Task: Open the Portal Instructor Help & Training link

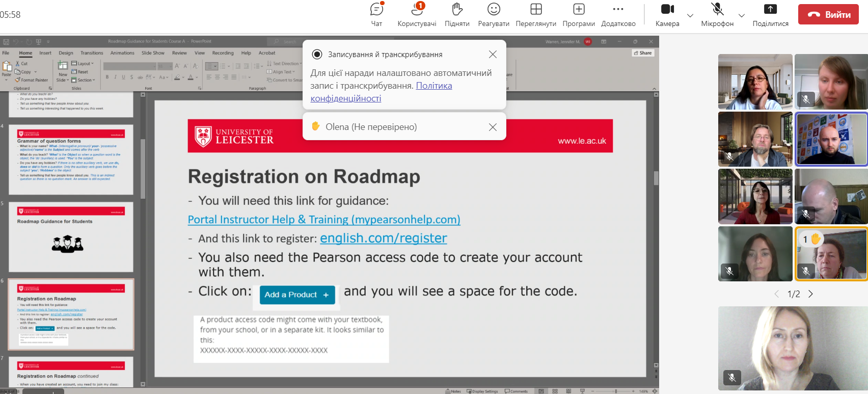Action: coord(324,220)
